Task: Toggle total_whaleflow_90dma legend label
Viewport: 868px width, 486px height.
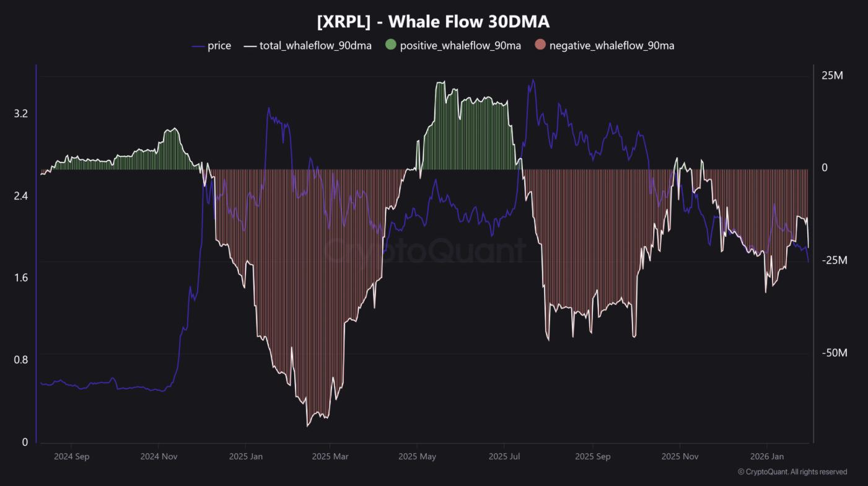Action: (x=315, y=46)
